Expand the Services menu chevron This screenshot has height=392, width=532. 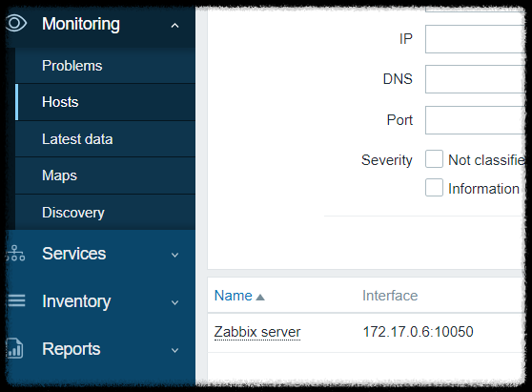[174, 255]
